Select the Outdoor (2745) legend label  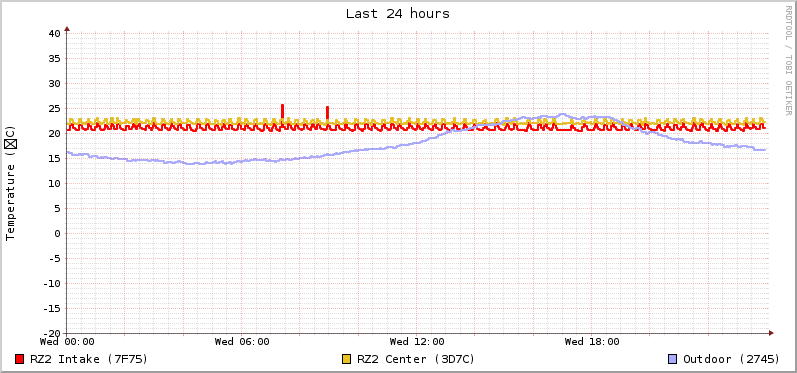[x=731, y=359]
